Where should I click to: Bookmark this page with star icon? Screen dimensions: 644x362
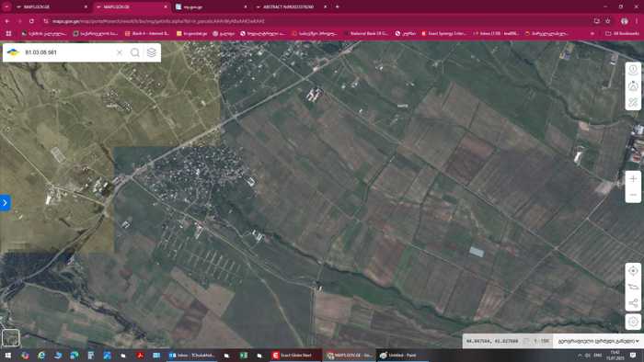(x=608, y=21)
